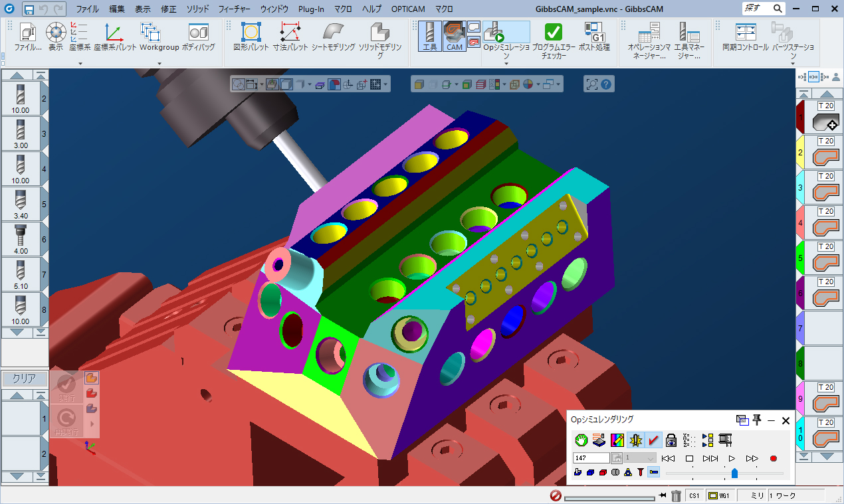Select the 10.00 drill in tool slot 2
This screenshot has height=504, width=844.
click(21, 98)
